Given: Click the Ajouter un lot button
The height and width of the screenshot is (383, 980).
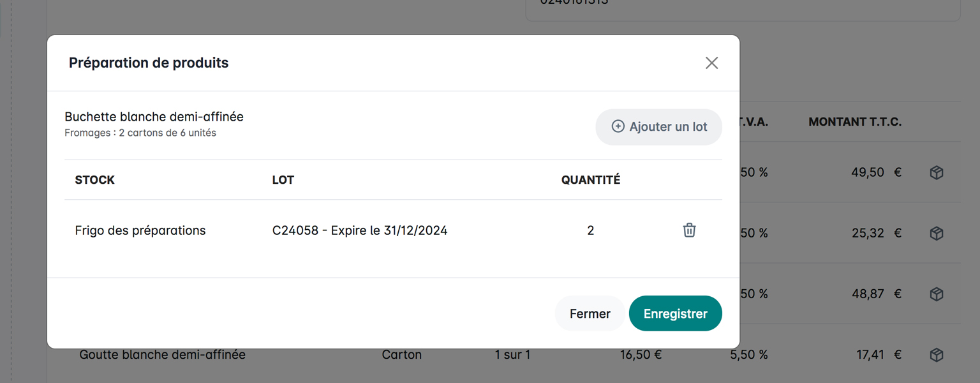Looking at the screenshot, I should pos(659,127).
